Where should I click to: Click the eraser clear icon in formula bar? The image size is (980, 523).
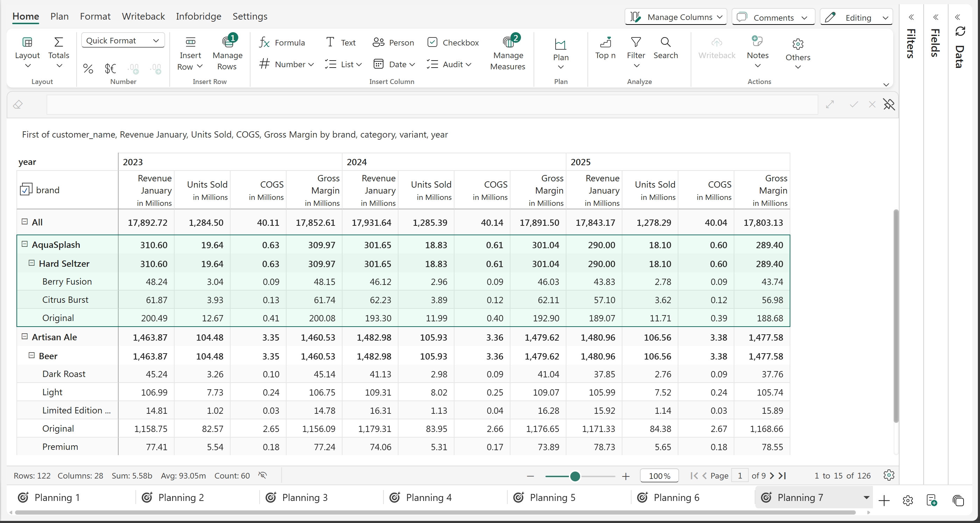18,104
